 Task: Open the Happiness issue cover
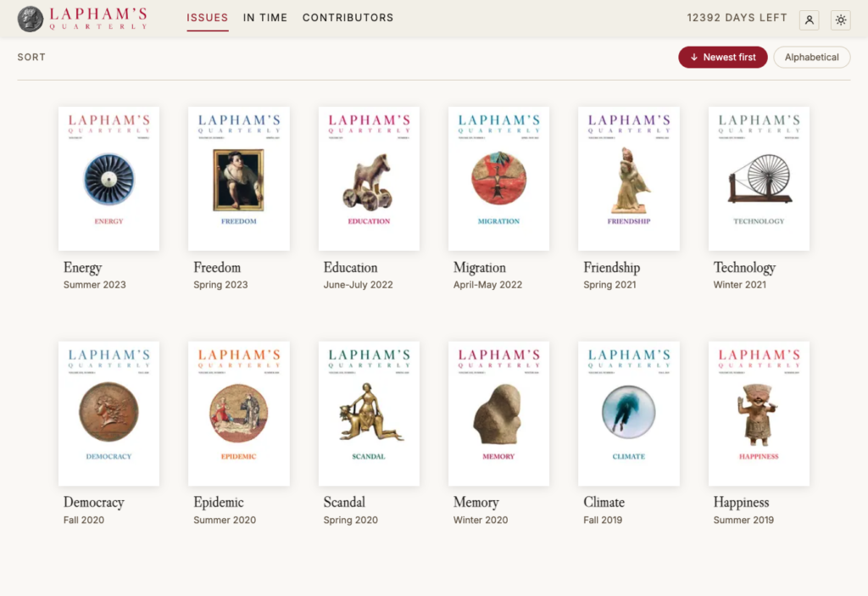(x=759, y=414)
